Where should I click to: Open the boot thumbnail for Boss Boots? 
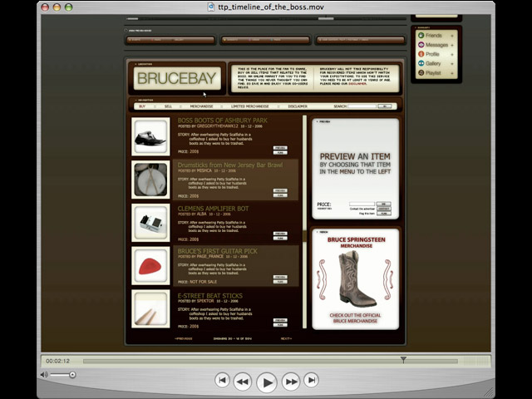(150, 136)
